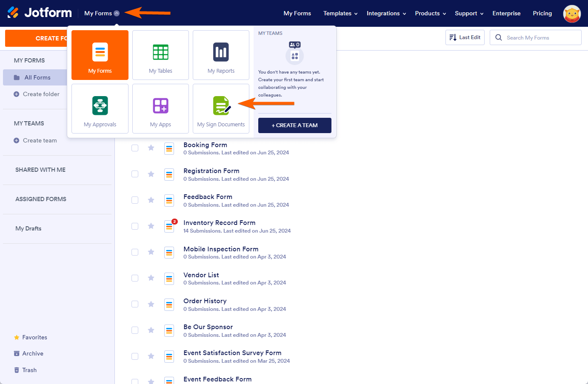Star the Registration Form as favorite
This screenshot has width=588, height=384.
[x=151, y=174]
